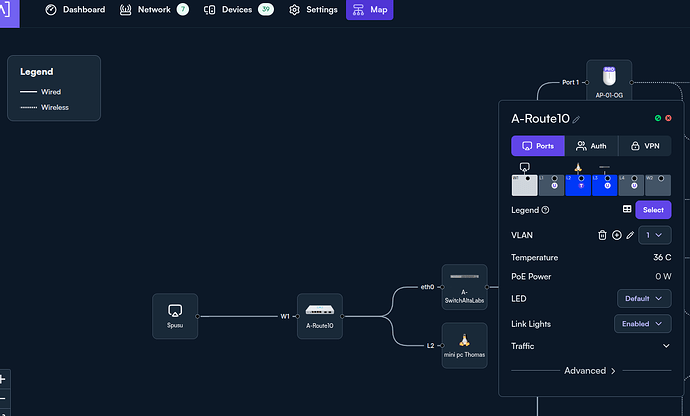Screen dimensions: 690x416
Task: Open the Legend help question icon
Action: coord(545,210)
